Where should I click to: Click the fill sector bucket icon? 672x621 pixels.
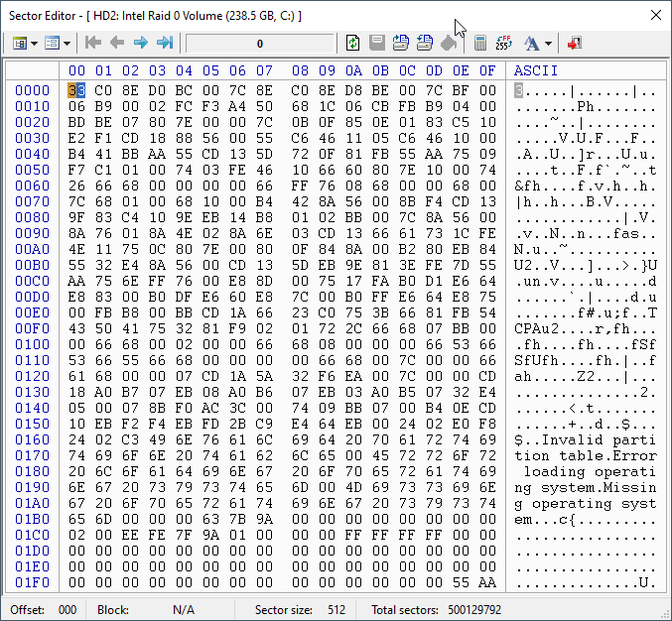click(449, 43)
